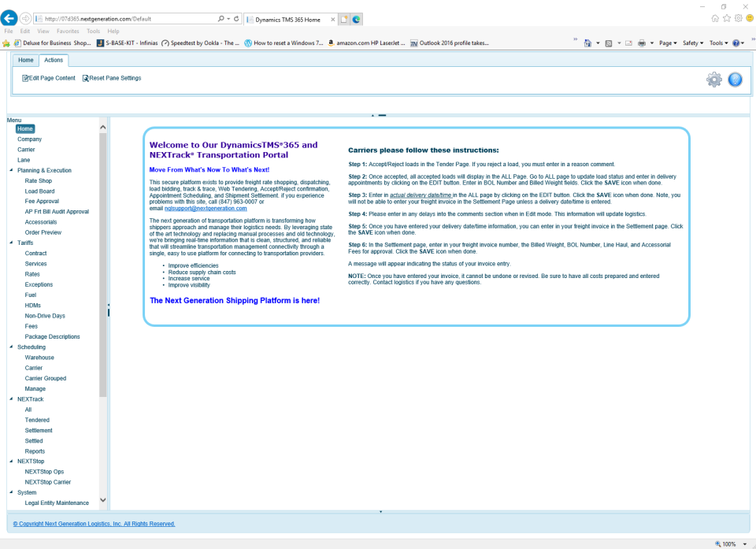Screen dimensions: 756x549
Task: Click the Edit Page Content icon
Action: (25, 78)
